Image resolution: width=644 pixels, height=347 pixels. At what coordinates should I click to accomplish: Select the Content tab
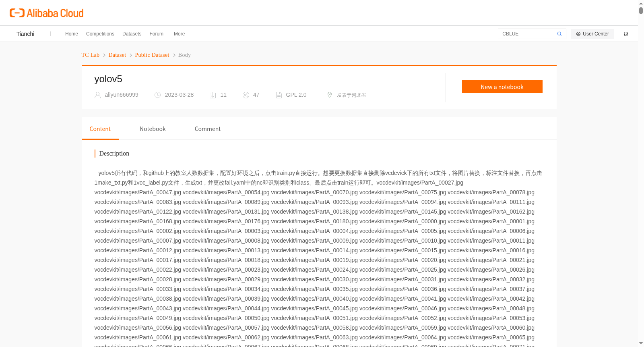pyautogui.click(x=100, y=129)
